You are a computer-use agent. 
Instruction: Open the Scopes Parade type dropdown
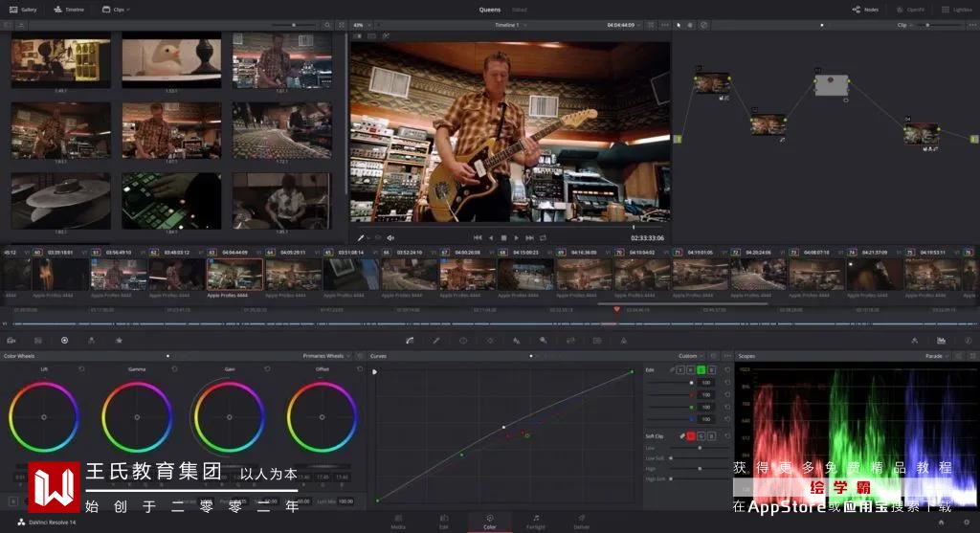pos(936,356)
